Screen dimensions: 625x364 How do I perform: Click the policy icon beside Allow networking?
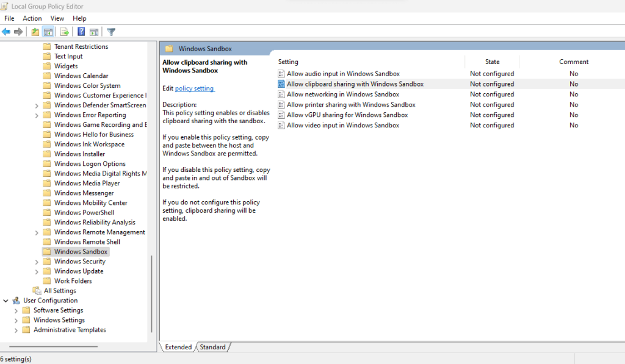coord(281,95)
